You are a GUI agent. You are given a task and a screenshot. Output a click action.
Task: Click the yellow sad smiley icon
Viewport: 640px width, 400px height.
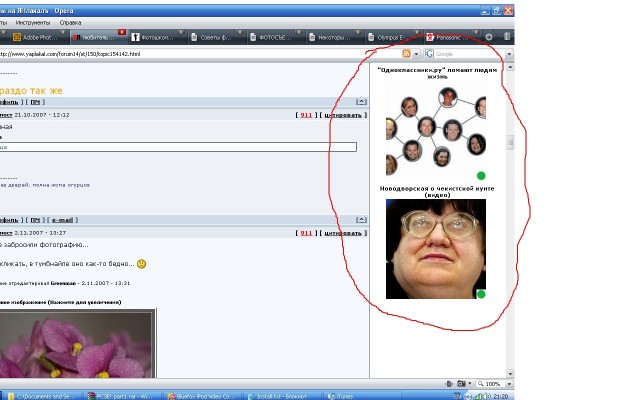click(x=141, y=264)
